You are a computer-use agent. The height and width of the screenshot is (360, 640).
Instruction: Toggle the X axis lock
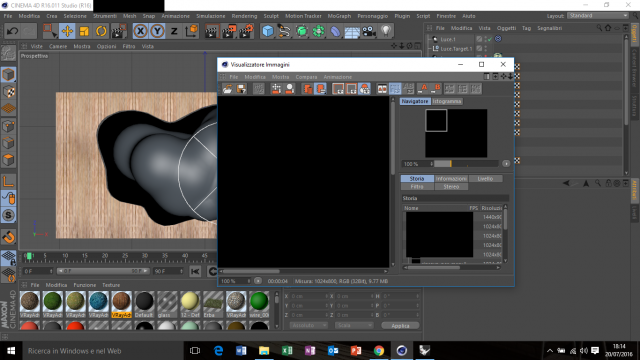140,31
